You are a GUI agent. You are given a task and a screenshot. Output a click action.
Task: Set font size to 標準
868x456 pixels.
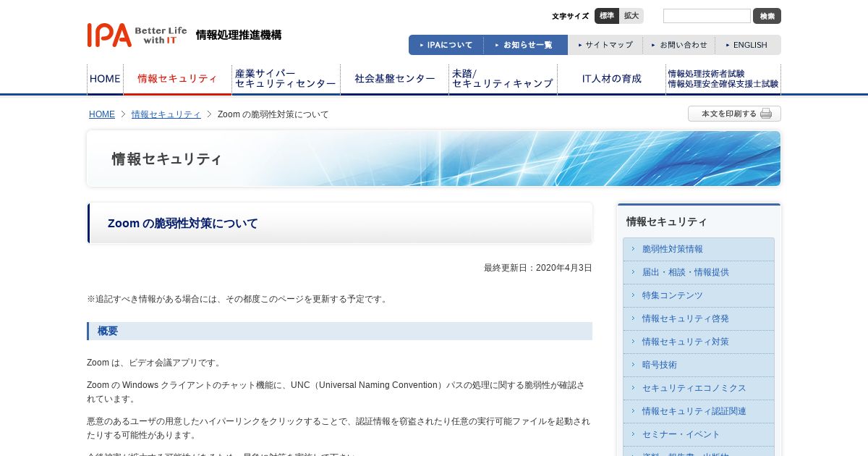[x=607, y=16]
